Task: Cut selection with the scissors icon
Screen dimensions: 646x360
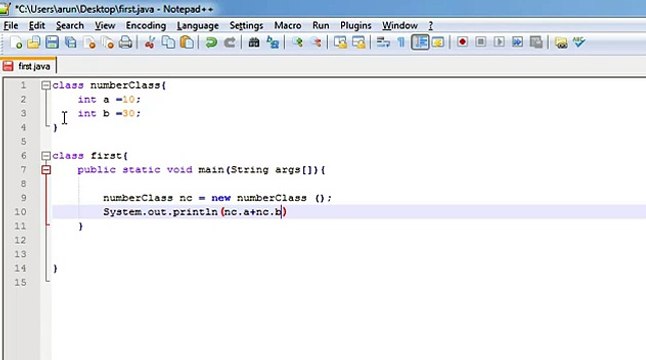Action: pyautogui.click(x=150, y=42)
